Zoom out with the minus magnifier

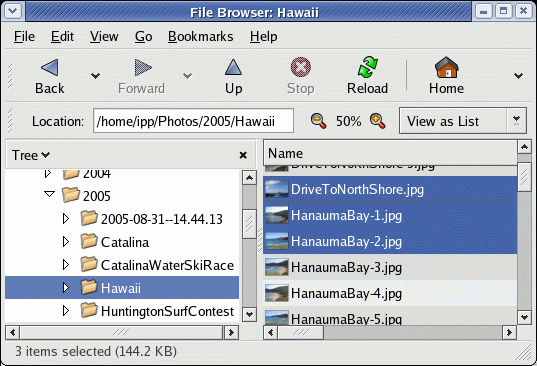pos(318,121)
